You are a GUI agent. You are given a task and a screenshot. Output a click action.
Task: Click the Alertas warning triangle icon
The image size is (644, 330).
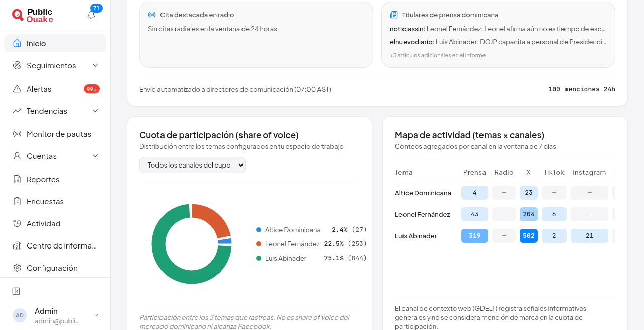17,89
